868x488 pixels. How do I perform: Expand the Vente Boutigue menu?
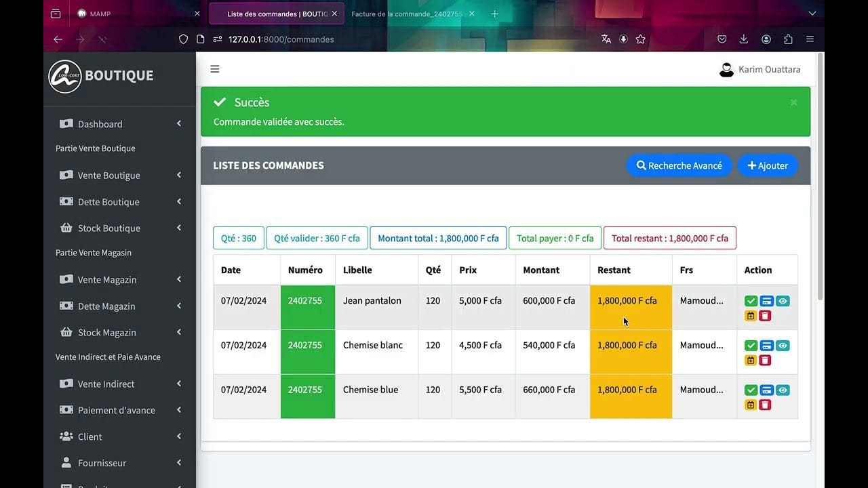click(108, 175)
